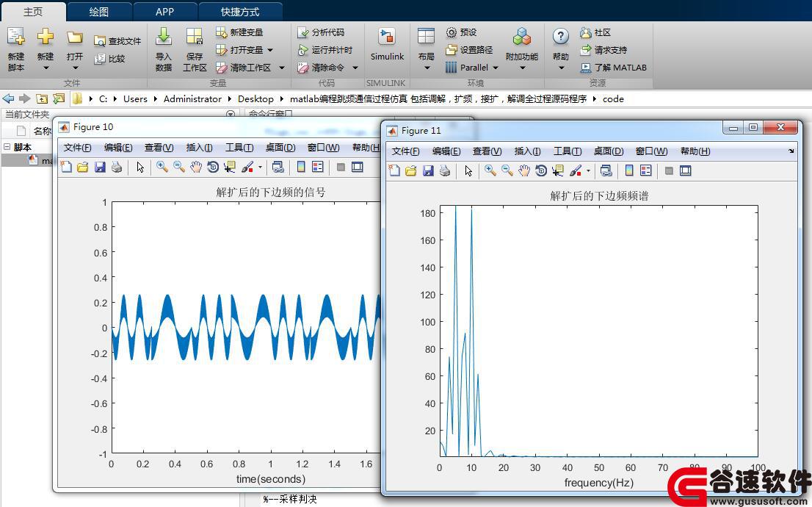Switch to the APP ribbon tab
This screenshot has width=812, height=507.
[164, 12]
